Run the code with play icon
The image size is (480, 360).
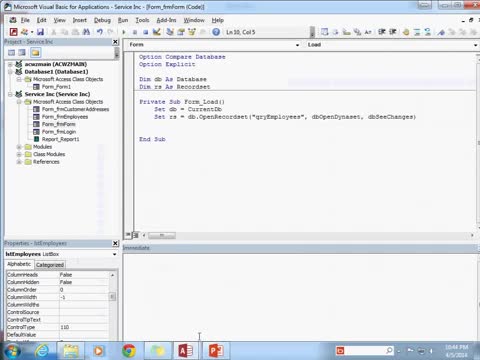(124, 32)
